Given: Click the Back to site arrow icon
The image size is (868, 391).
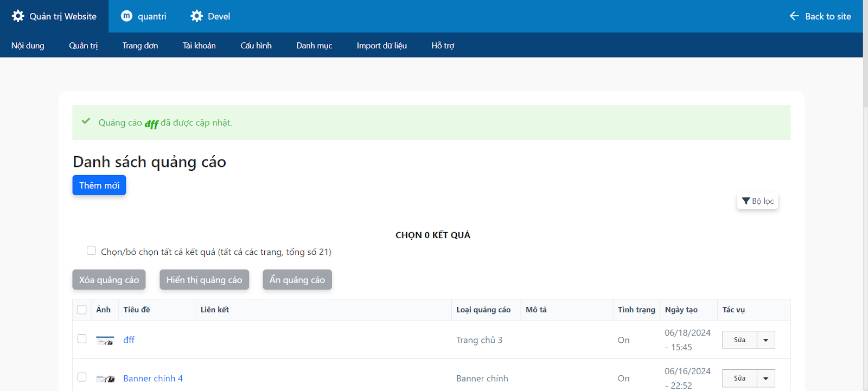Looking at the screenshot, I should coord(794,16).
